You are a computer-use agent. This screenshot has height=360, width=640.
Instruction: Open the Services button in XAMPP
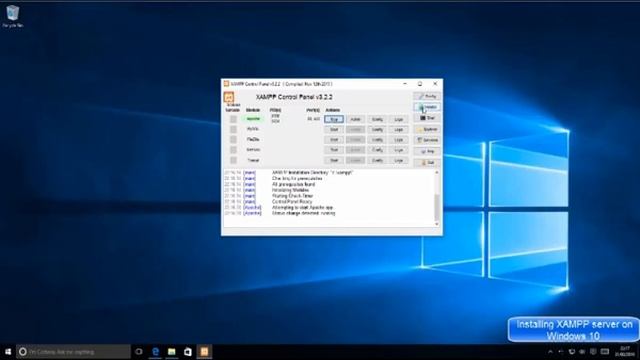(x=427, y=140)
